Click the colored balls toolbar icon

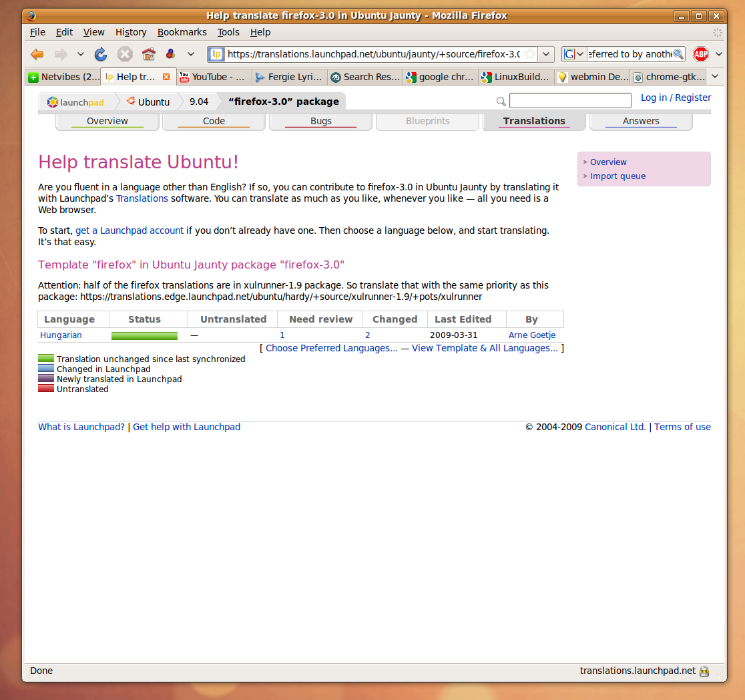(170, 53)
